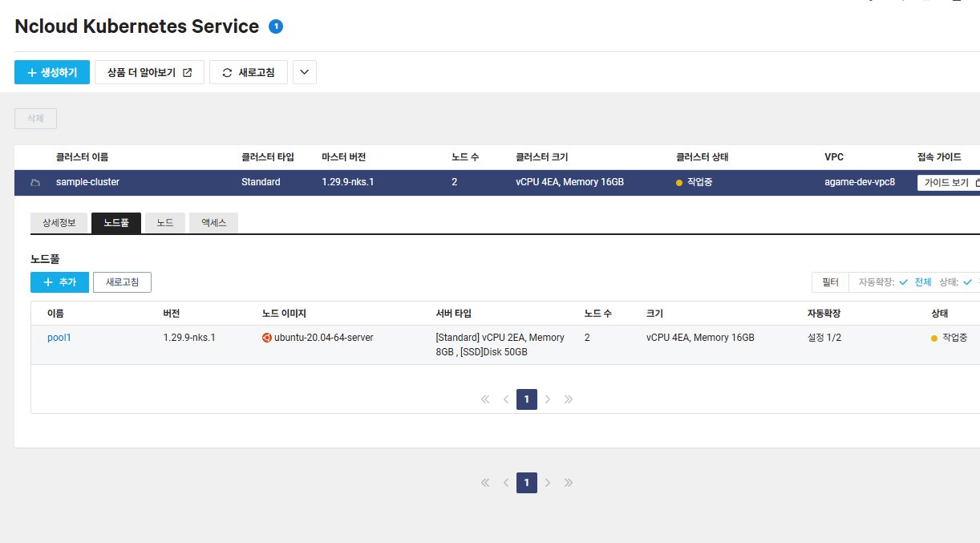Image resolution: width=980 pixels, height=543 pixels.
Task: Toggle the 자동확장 전체 filter option
Action: coord(916,282)
